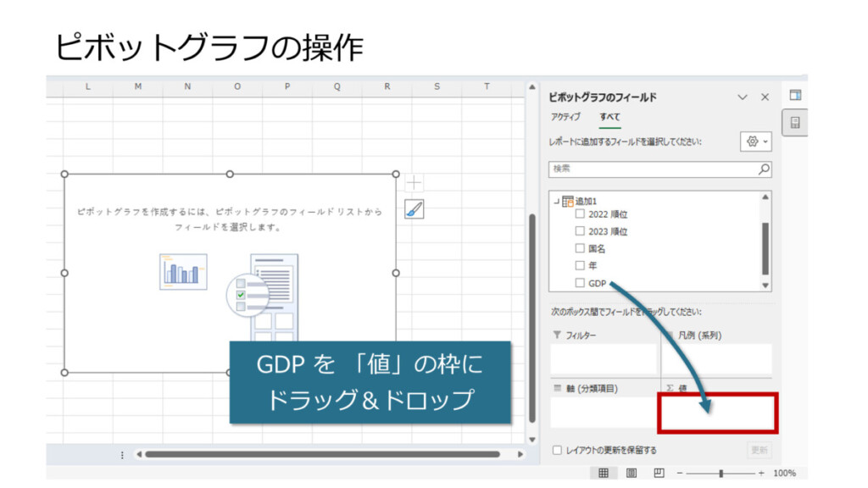
Task: Open the pane options chevron dropdown
Action: 743,97
